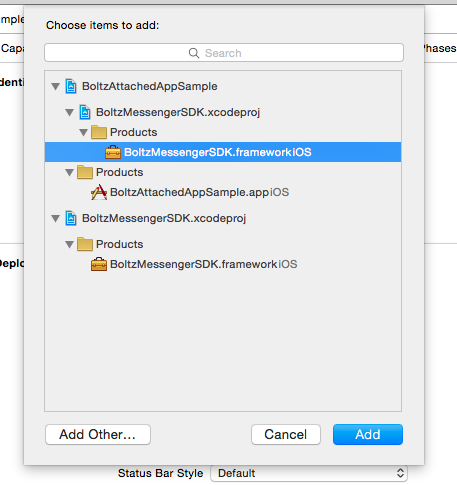Open the Status Bar Style dropdown
This screenshot has height=485, width=457.
point(309,473)
